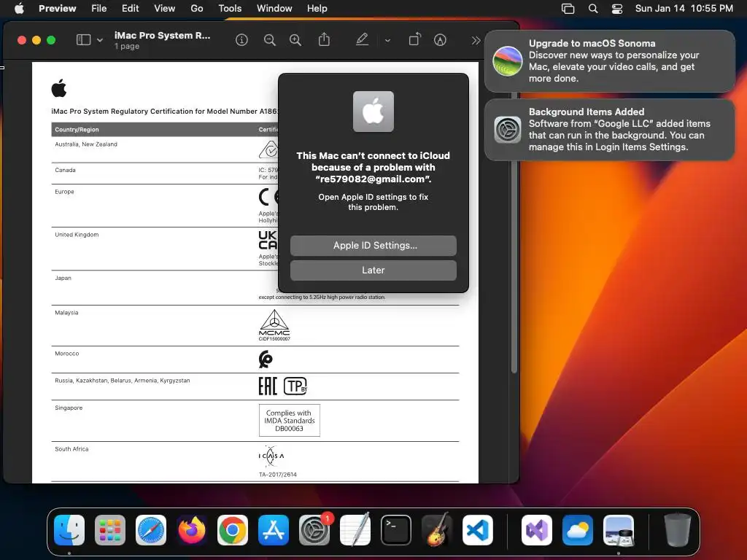Rotate the page with Rotate button

pos(415,39)
